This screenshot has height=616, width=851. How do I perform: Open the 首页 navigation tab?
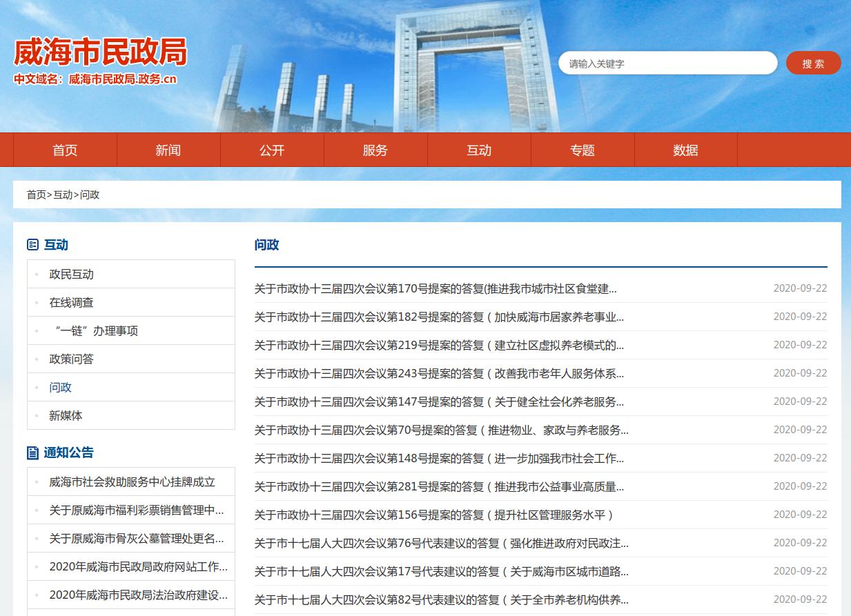pyautogui.click(x=65, y=150)
